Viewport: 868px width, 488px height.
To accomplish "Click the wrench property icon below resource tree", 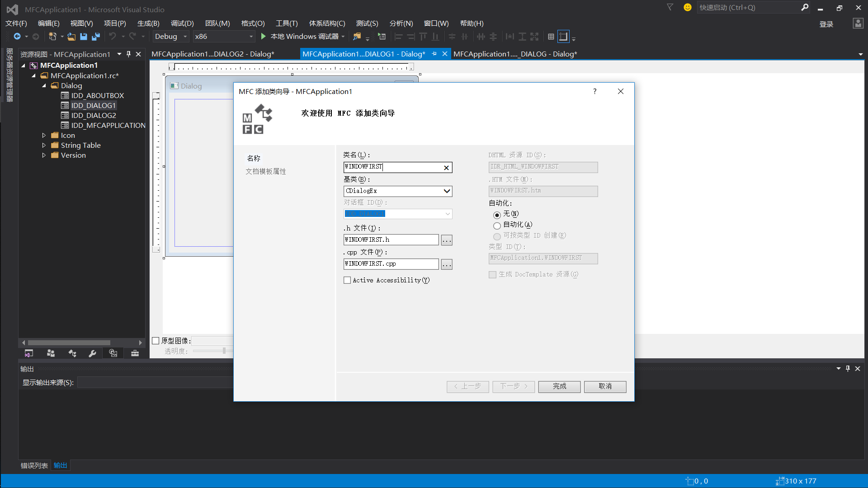I will (x=92, y=353).
